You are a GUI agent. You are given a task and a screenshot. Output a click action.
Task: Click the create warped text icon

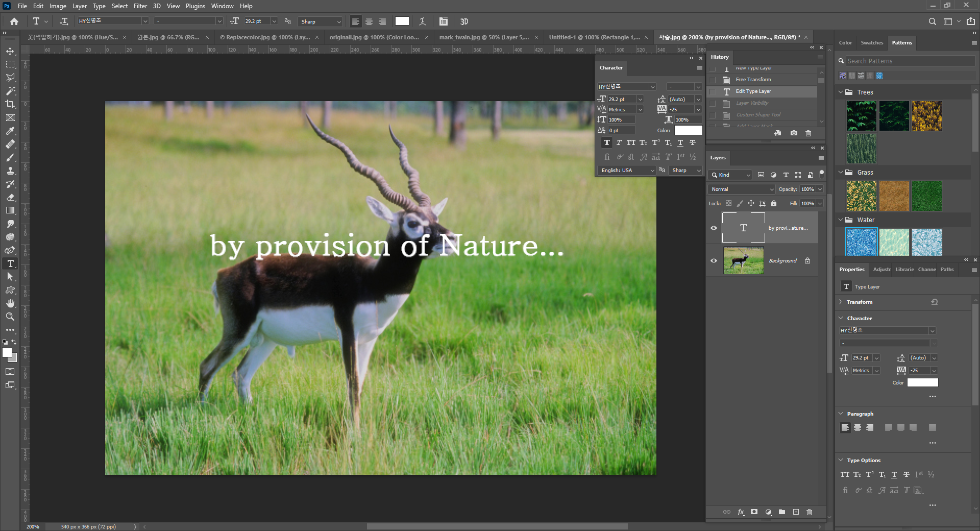coord(423,21)
